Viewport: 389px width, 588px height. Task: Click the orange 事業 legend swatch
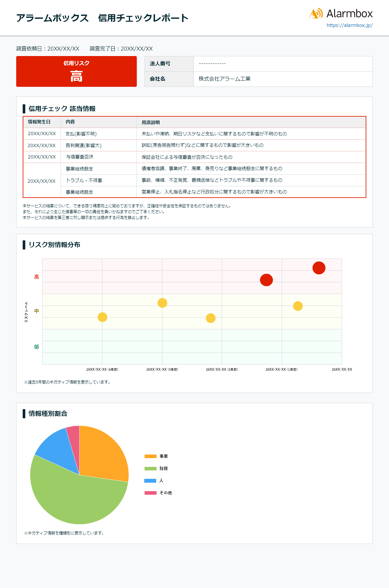coord(150,456)
